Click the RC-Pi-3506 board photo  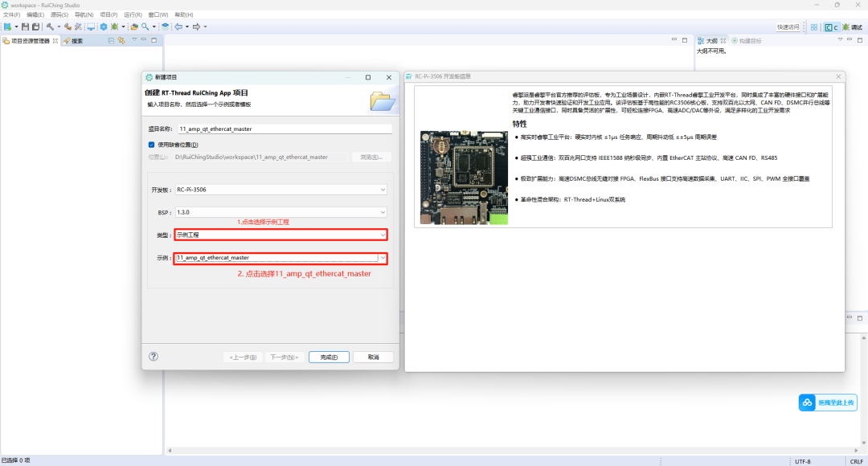464,177
